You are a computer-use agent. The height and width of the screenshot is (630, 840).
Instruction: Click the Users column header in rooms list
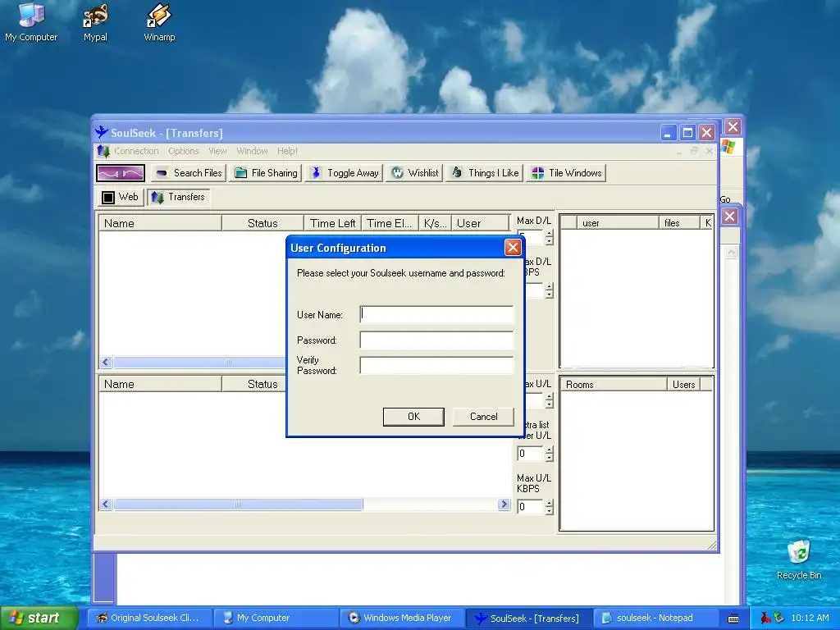(683, 385)
